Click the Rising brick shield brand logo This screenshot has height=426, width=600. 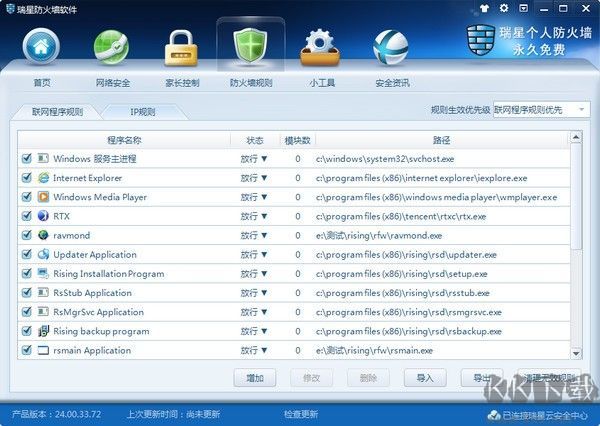pyautogui.click(x=481, y=40)
